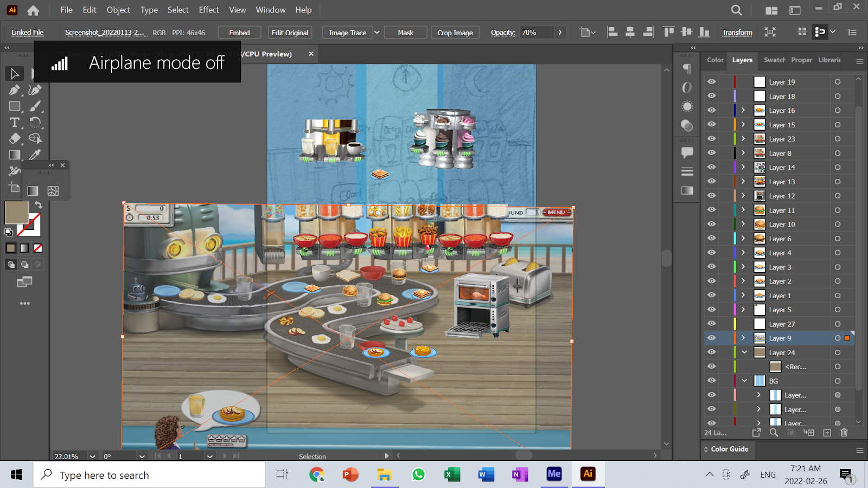Open Image Trace dropdown arrow
The image size is (868, 488).
[377, 33]
